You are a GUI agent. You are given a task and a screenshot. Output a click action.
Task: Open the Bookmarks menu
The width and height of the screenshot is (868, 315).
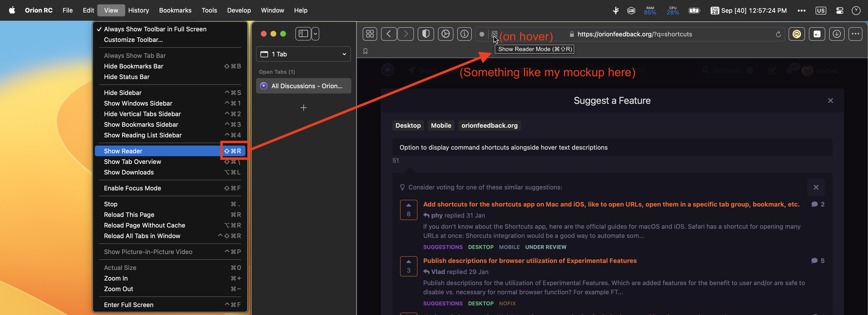tap(175, 10)
